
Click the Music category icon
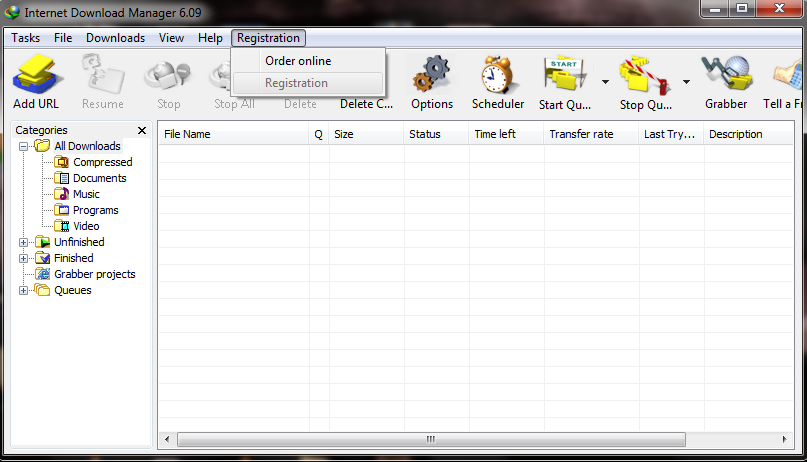(61, 194)
